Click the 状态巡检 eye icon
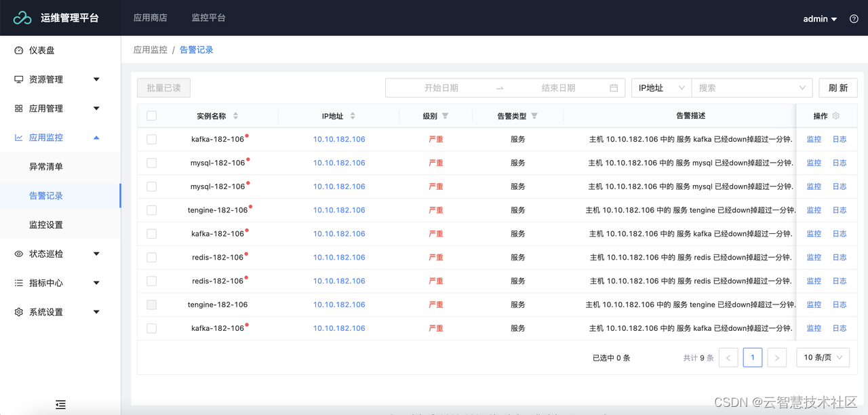 click(x=19, y=253)
